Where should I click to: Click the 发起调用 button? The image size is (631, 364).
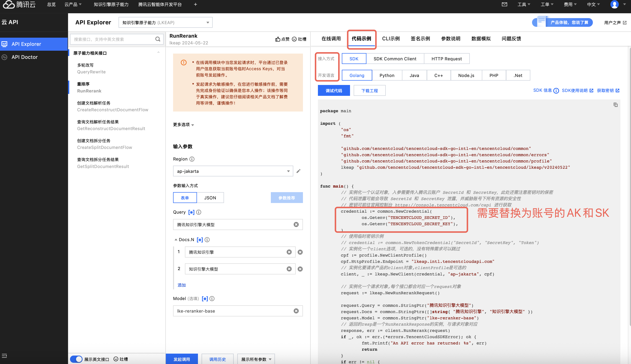point(182,359)
